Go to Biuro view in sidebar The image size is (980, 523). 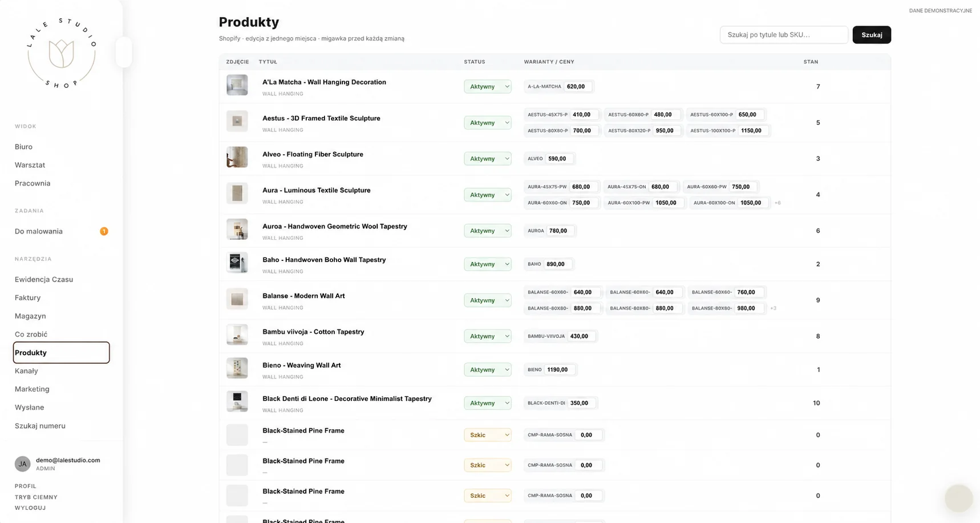[23, 147]
